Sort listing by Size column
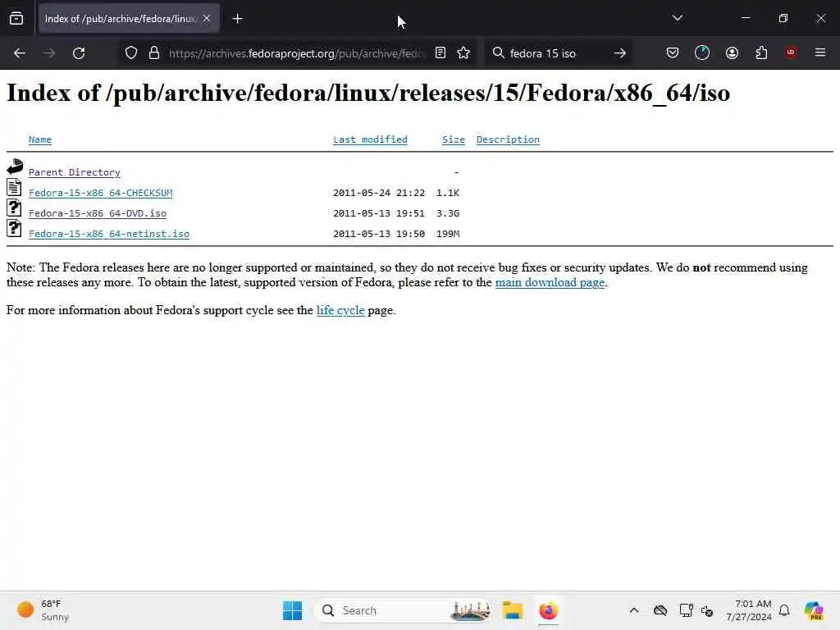 pos(453,139)
